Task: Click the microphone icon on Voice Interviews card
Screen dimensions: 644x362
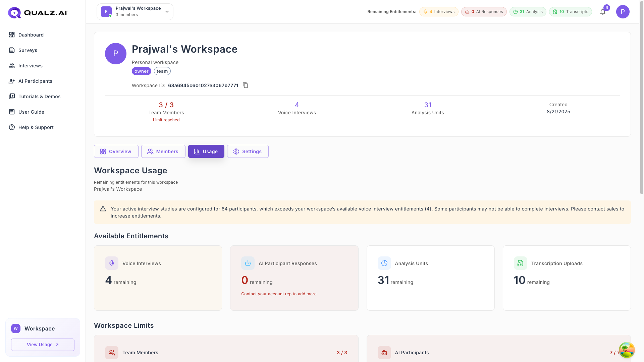Action: (x=112, y=263)
